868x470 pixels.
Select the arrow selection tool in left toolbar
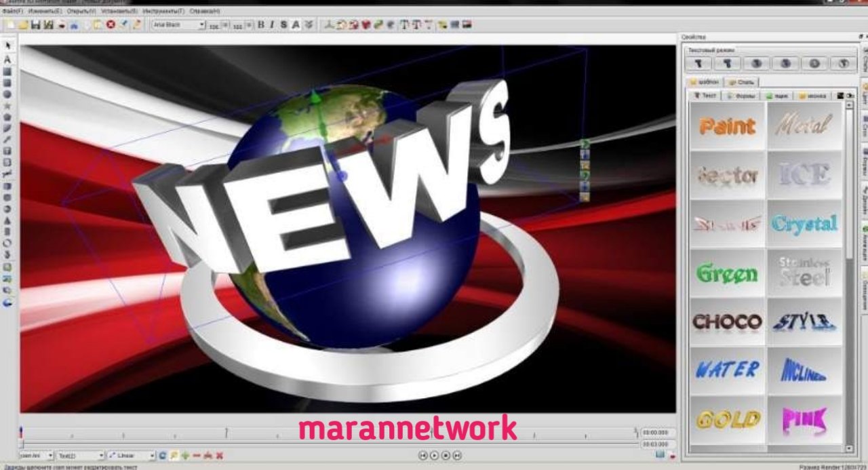[x=7, y=46]
